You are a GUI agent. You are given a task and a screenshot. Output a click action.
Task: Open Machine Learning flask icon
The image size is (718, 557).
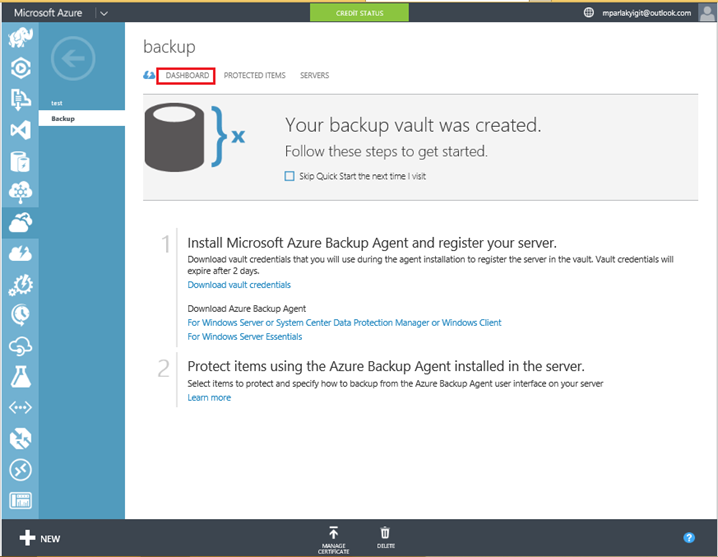coord(20,377)
